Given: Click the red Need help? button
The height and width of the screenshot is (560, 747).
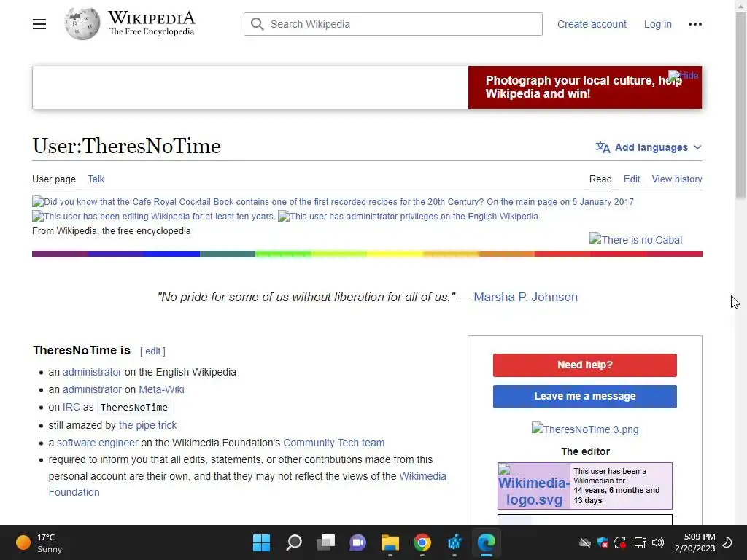Looking at the screenshot, I should (x=584, y=365).
